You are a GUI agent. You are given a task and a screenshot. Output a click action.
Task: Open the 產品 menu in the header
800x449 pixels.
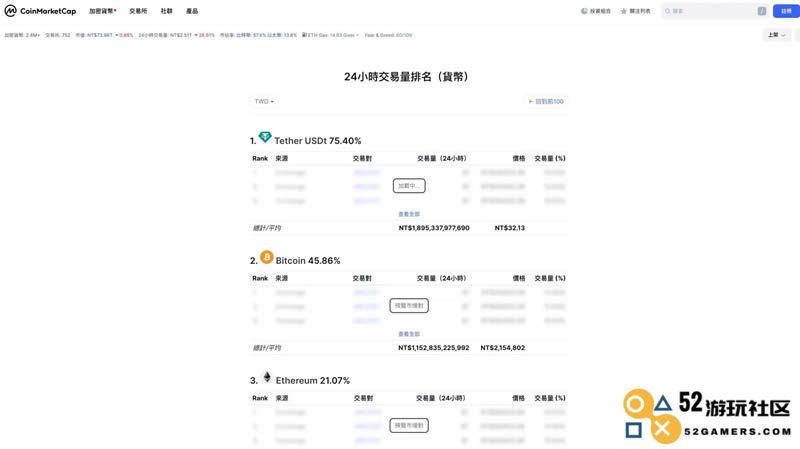pos(192,11)
